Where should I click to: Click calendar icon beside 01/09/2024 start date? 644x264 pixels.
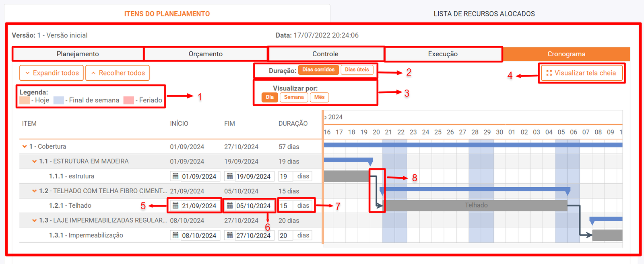[175, 176]
